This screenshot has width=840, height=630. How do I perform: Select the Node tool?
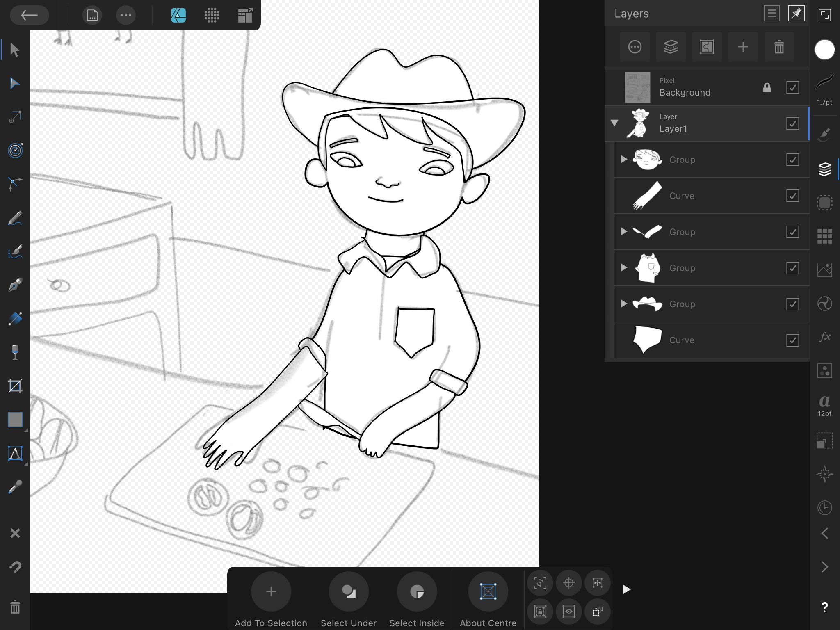click(15, 84)
